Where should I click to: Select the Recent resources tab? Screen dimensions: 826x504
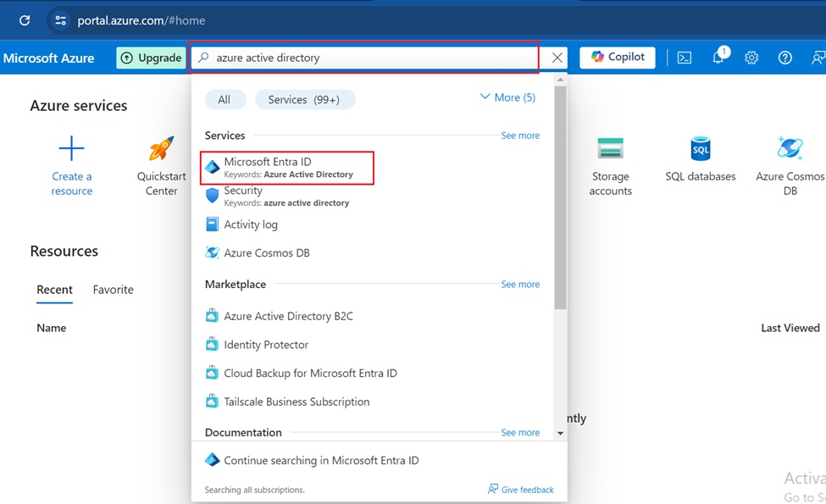point(54,289)
